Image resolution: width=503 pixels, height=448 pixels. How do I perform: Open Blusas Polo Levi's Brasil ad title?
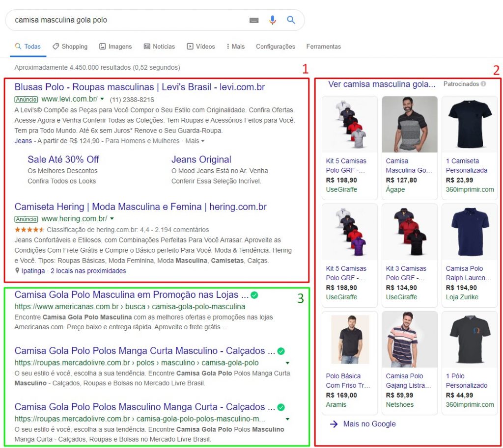tap(140, 87)
